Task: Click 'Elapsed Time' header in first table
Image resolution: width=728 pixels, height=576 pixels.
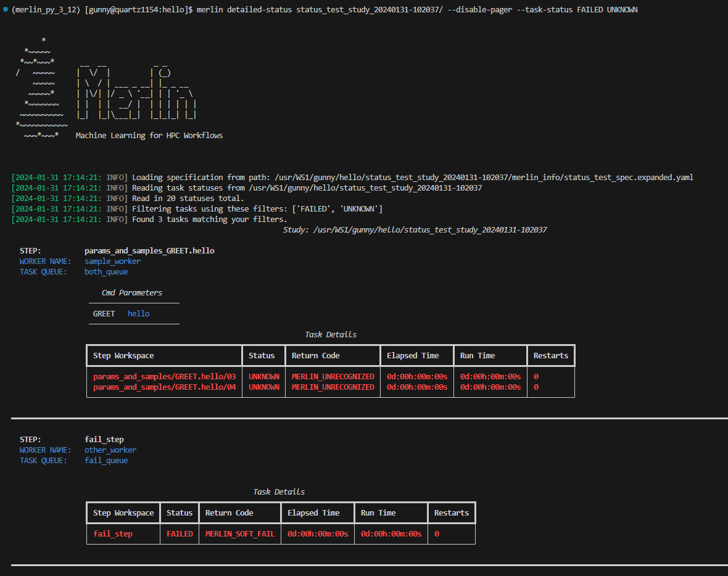Action: pyautogui.click(x=413, y=356)
